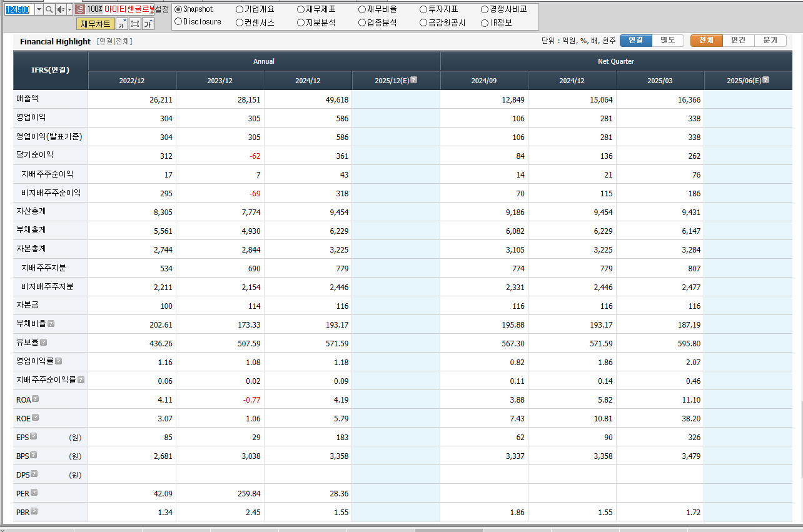
Task: Click the 2024/09 column header
Action: pos(484,81)
